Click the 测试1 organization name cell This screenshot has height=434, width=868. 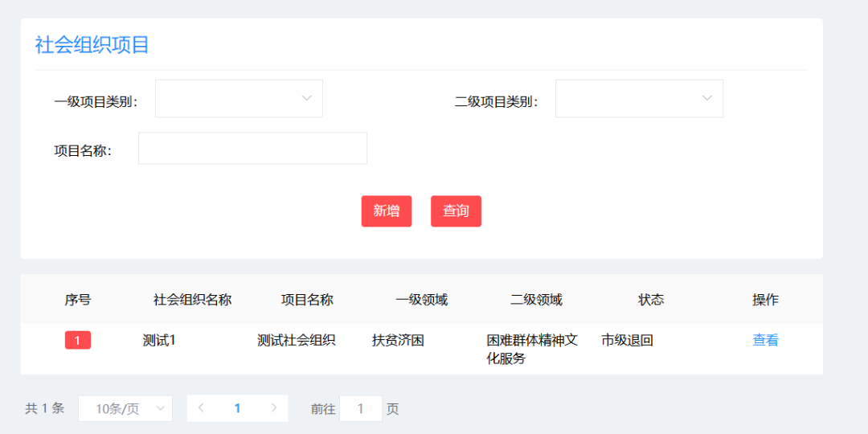pos(159,341)
